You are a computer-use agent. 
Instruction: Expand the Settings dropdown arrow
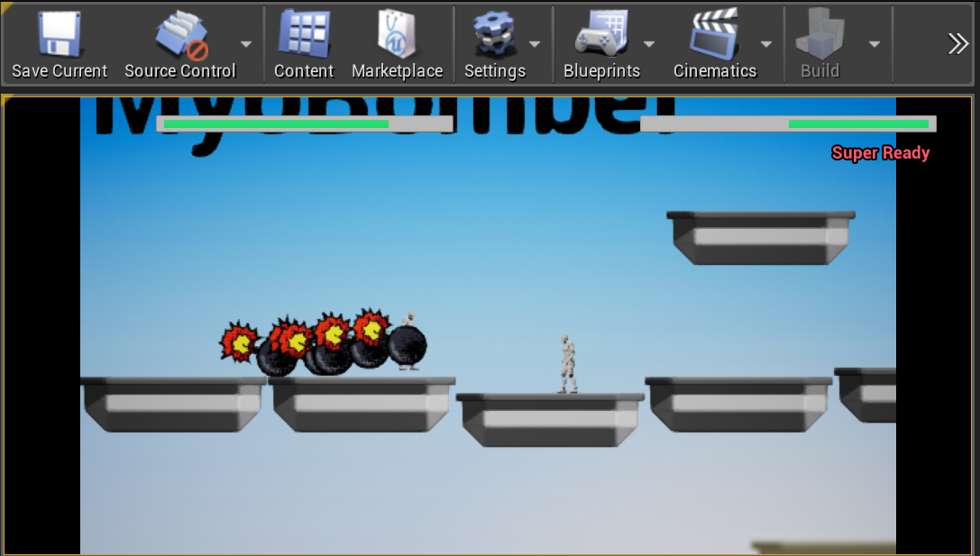point(535,44)
